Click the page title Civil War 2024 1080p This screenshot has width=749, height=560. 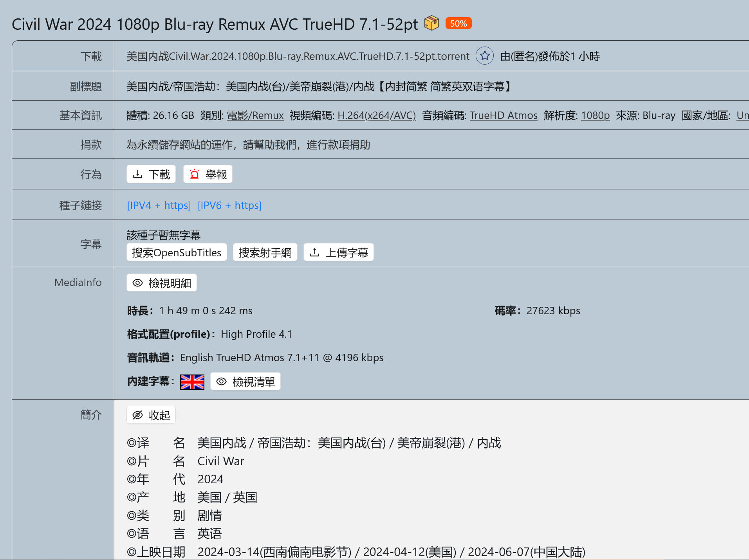(x=215, y=24)
